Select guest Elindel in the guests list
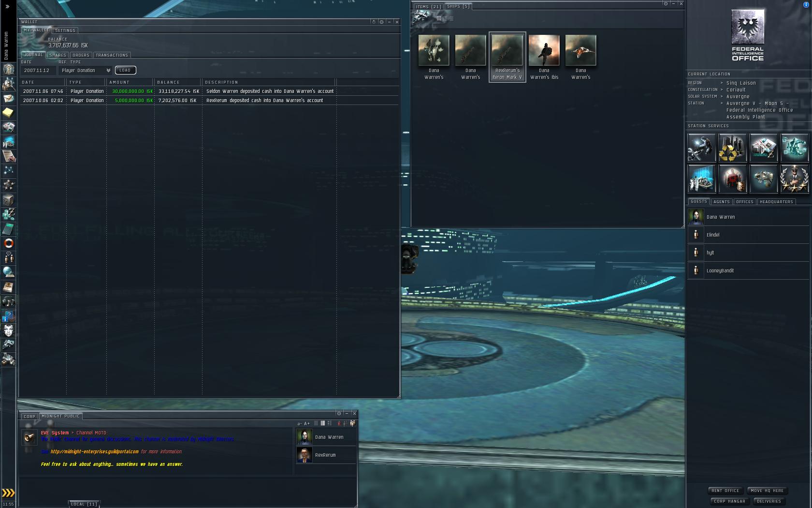 click(x=748, y=235)
